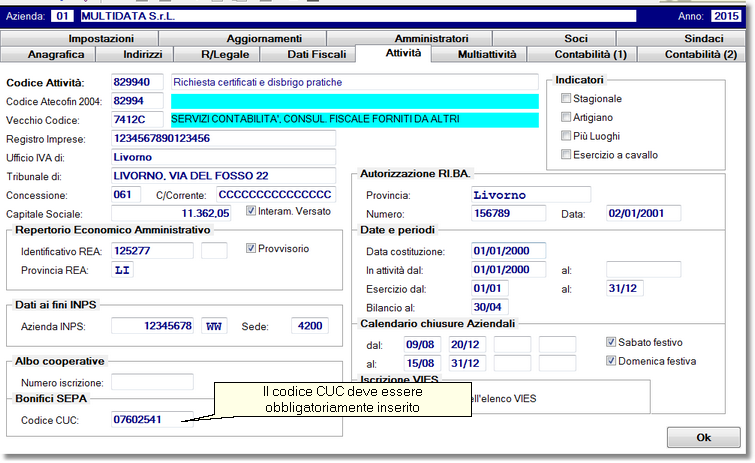Click the closure start date 20/12
755x463 pixels.
[x=467, y=345]
